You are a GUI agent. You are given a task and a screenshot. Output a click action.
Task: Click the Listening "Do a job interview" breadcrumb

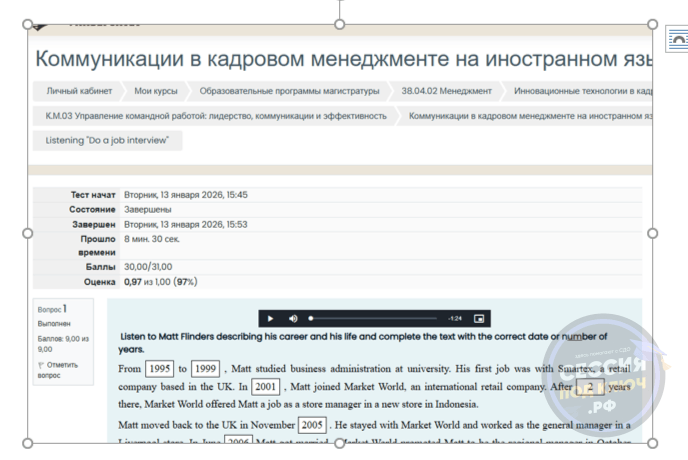(107, 140)
